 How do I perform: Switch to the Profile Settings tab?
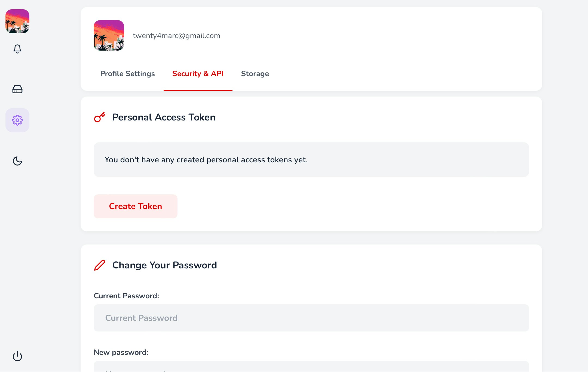tap(127, 74)
